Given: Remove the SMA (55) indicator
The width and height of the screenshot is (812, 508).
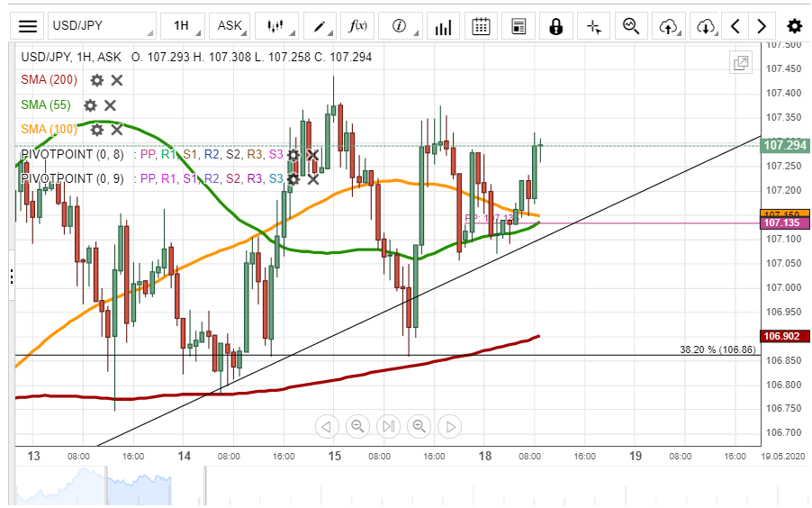Looking at the screenshot, I should 111,105.
